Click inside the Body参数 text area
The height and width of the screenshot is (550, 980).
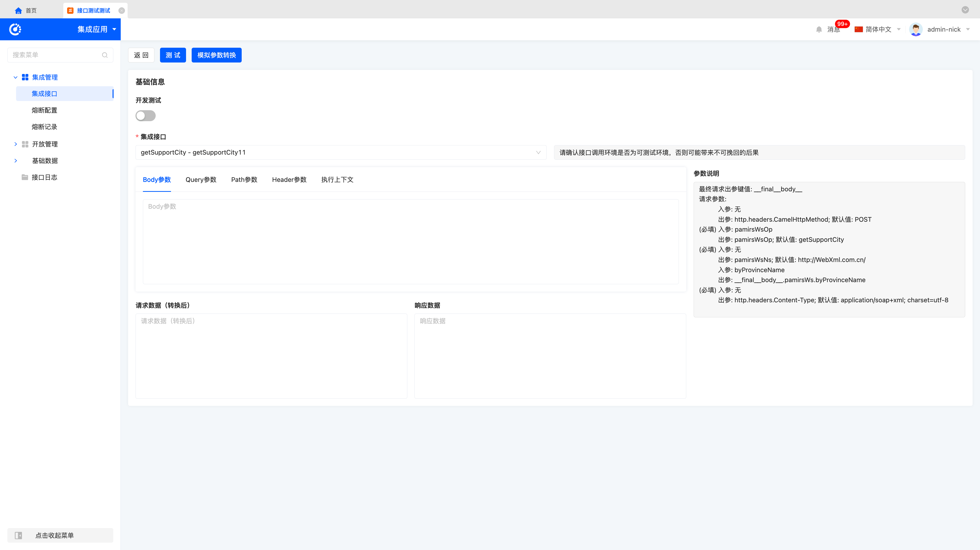[x=410, y=242]
